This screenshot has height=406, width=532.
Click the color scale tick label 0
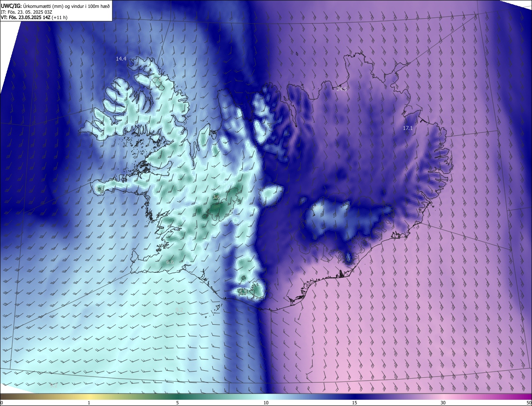2,403
